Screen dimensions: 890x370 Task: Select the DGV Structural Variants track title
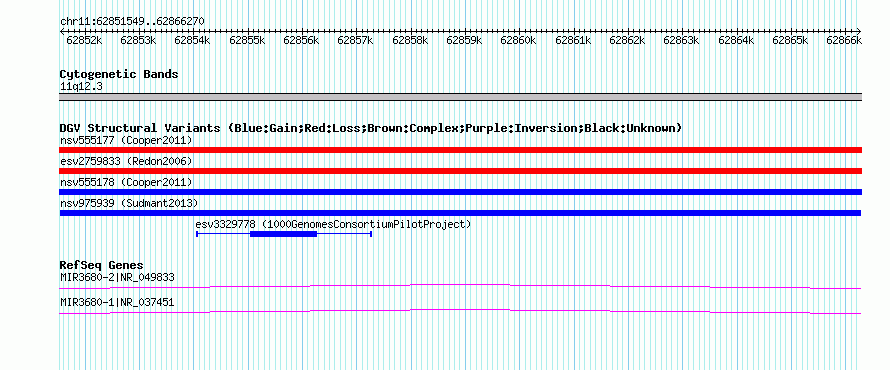pos(371,128)
